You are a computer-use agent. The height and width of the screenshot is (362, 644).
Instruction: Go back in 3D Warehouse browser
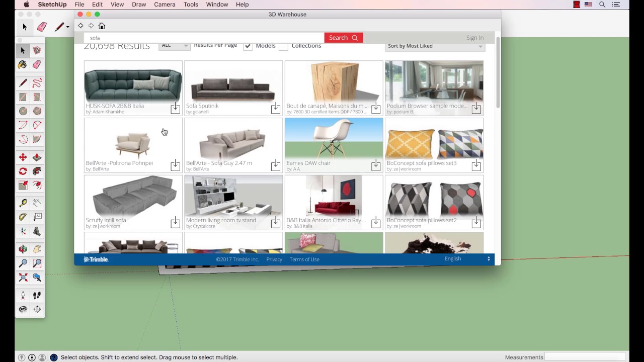pos(80,26)
